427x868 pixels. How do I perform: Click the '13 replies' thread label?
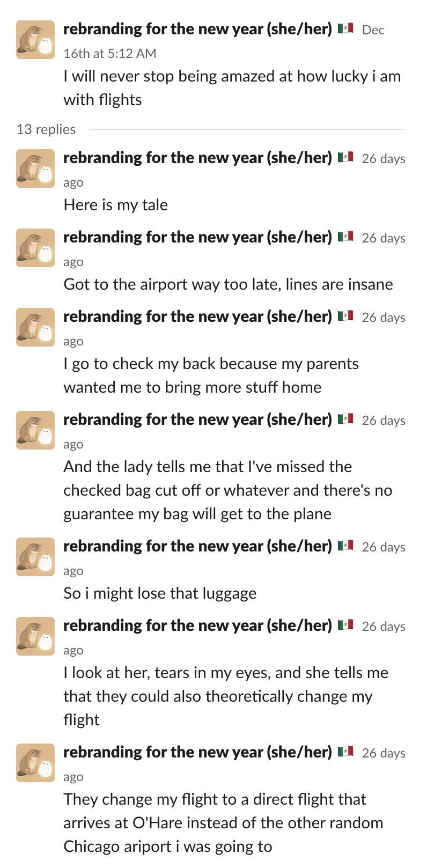[x=46, y=129]
